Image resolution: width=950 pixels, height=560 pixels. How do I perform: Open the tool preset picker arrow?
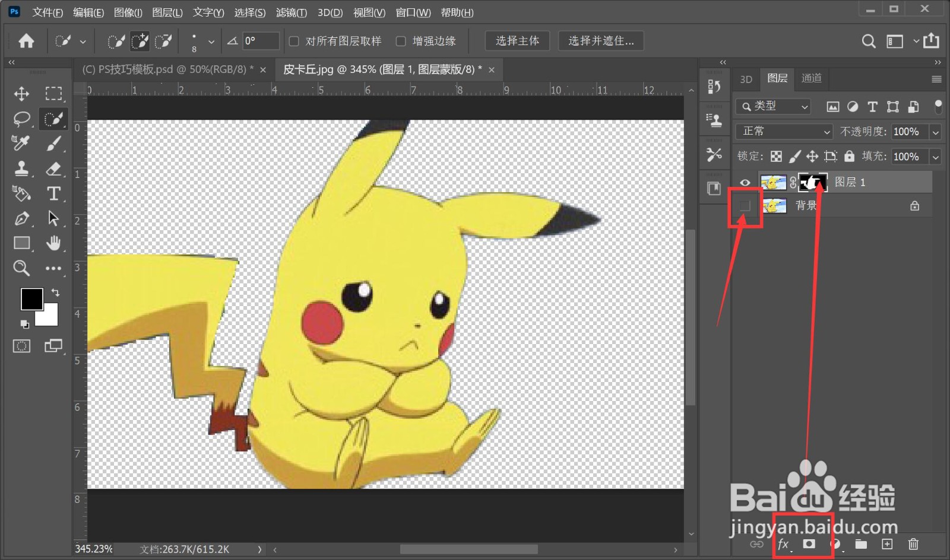83,42
